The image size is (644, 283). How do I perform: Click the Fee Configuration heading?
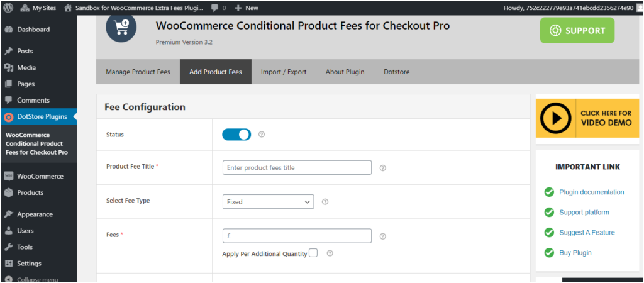pyautogui.click(x=145, y=107)
